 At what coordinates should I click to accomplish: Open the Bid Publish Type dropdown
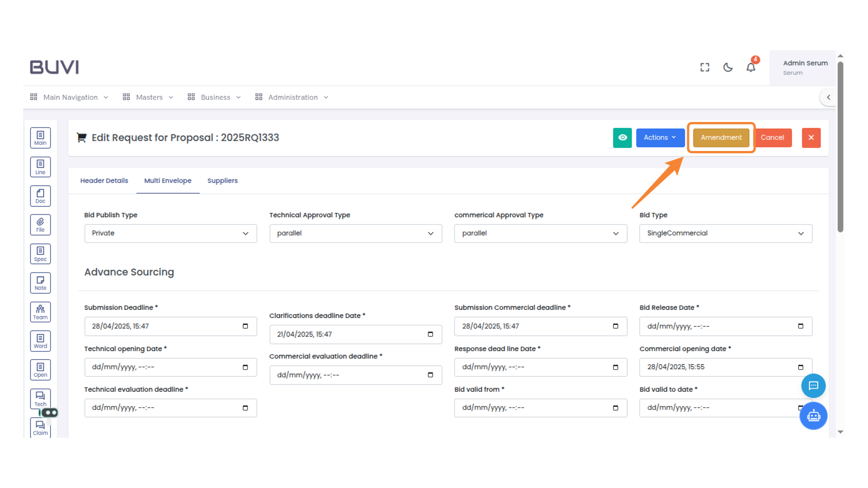[170, 234]
